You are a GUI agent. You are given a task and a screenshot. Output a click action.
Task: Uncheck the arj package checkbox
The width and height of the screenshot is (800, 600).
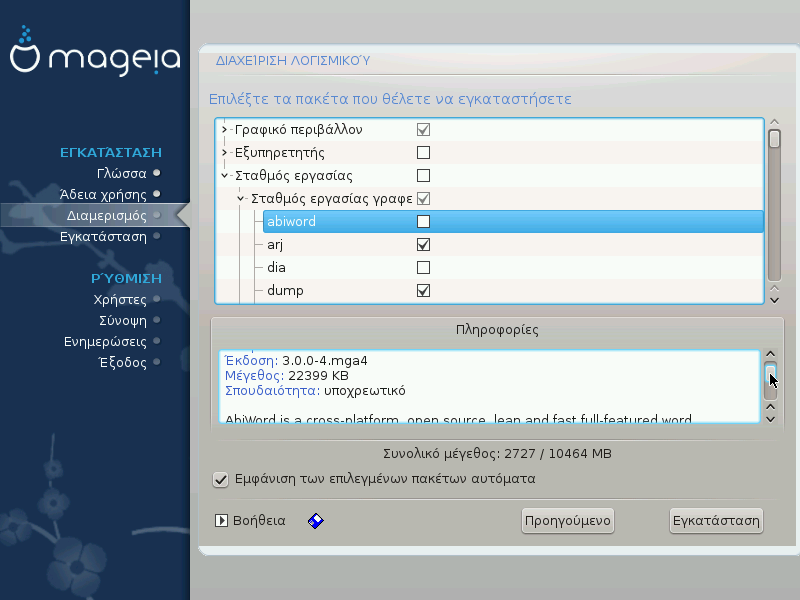point(423,244)
